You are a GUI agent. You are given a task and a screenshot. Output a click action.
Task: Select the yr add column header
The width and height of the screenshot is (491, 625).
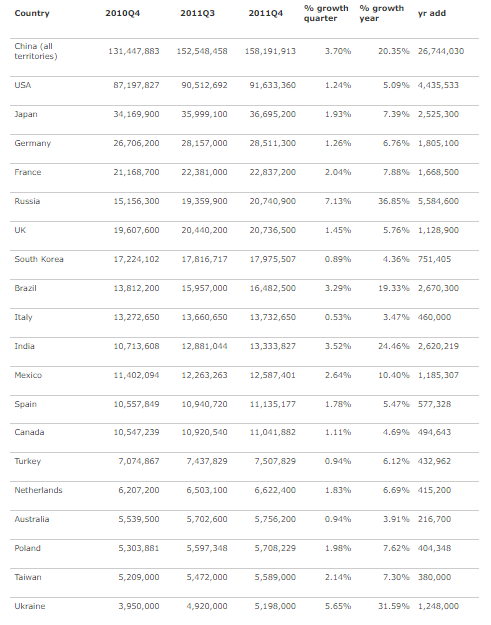pos(432,13)
